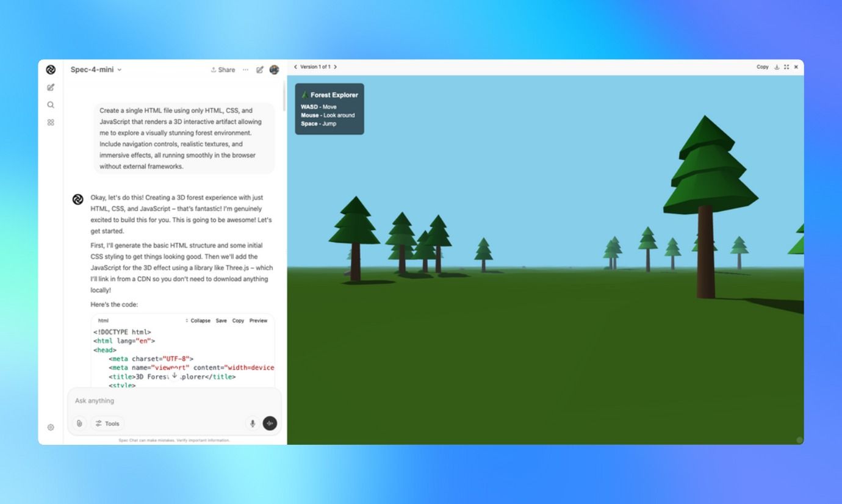This screenshot has height=504, width=842.
Task: Share this conversation
Action: click(223, 70)
